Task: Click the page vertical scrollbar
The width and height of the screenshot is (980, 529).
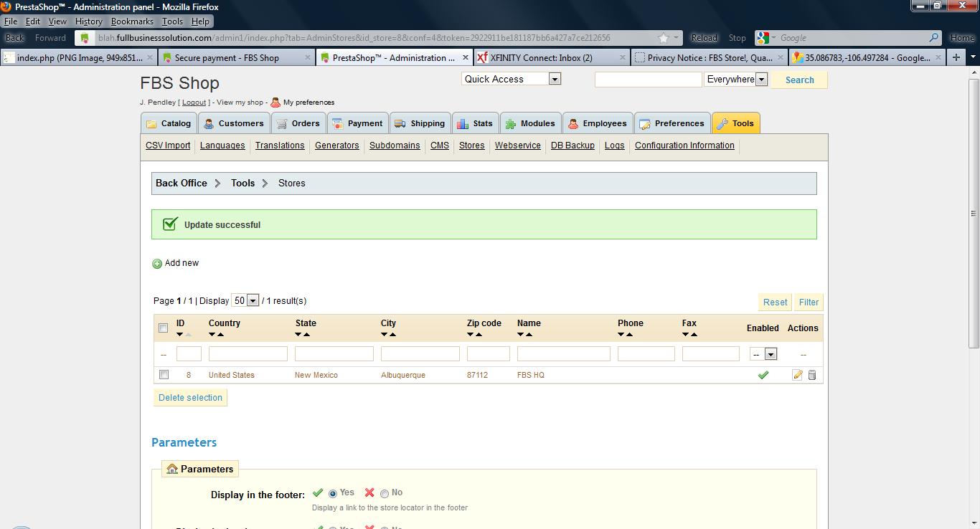Action: click(974, 213)
